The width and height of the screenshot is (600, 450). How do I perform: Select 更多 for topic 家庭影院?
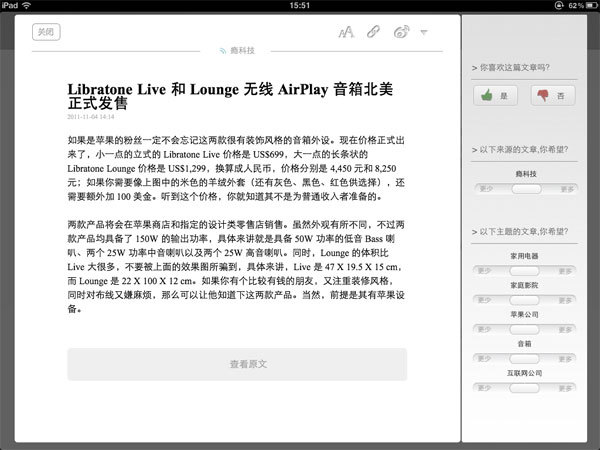pyautogui.click(x=565, y=300)
